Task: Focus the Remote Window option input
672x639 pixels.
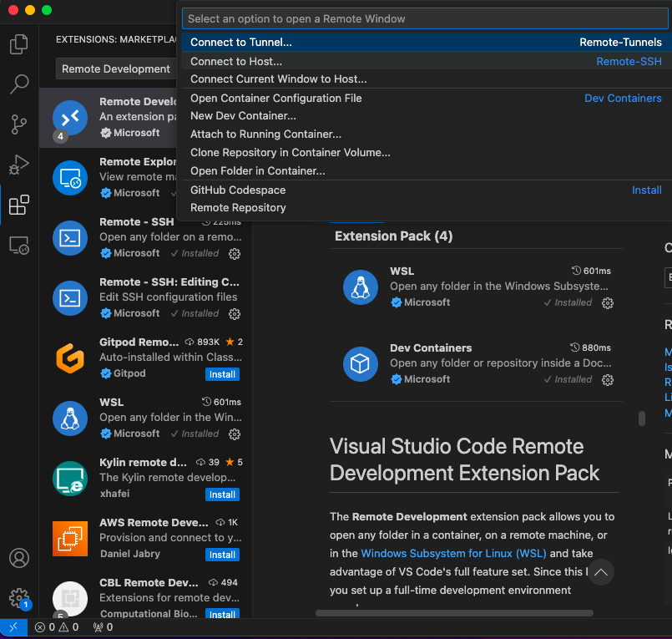Action: [x=425, y=19]
